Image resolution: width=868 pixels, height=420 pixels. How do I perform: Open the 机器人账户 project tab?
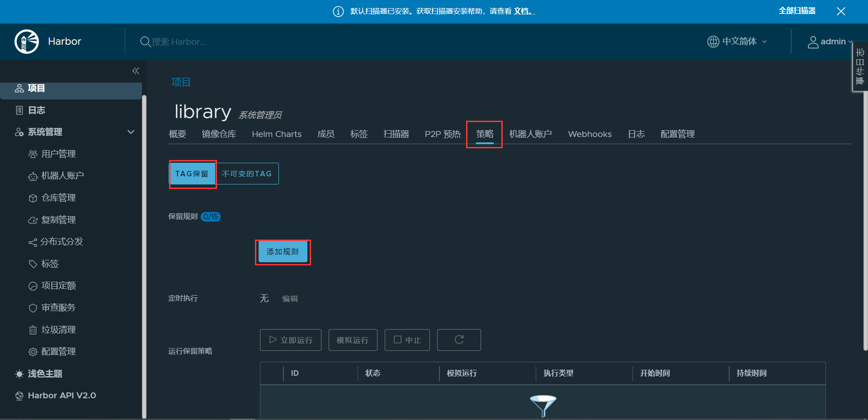click(x=531, y=134)
